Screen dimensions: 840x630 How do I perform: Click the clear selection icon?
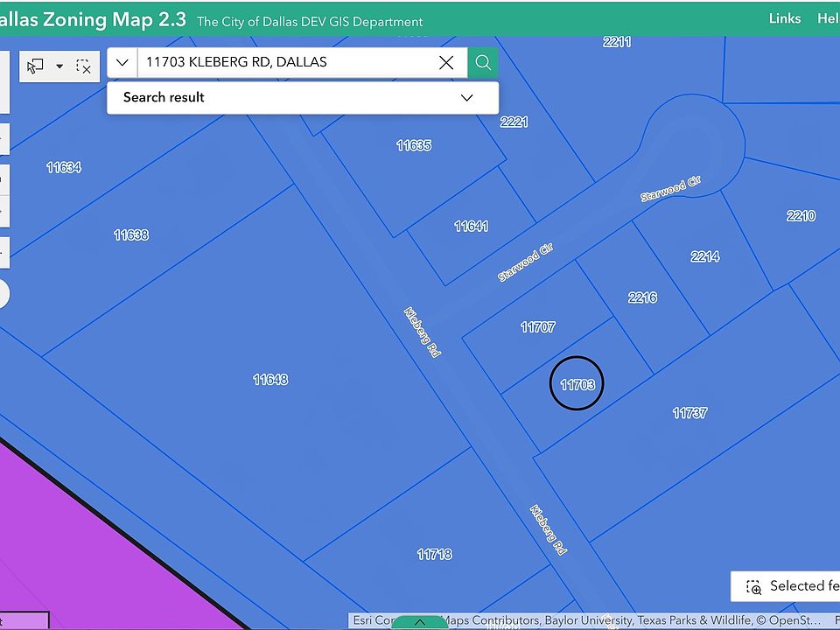[x=84, y=66]
